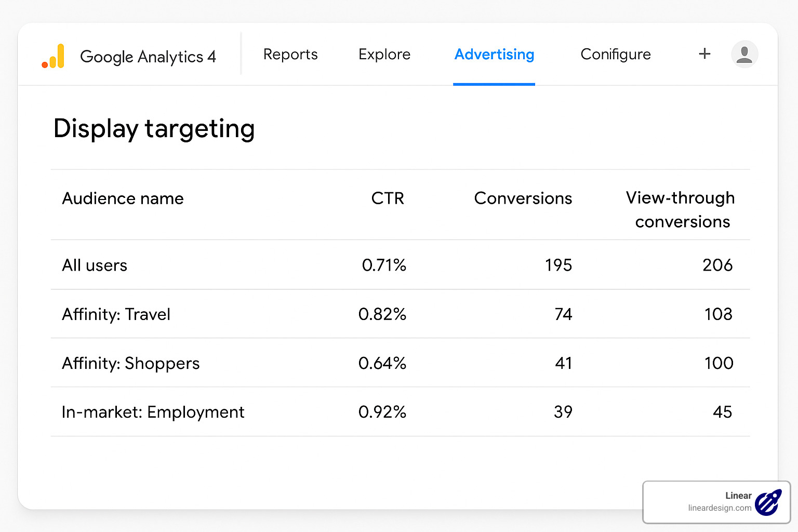Click the Display targeting heading
This screenshot has width=798, height=532.
tap(154, 129)
